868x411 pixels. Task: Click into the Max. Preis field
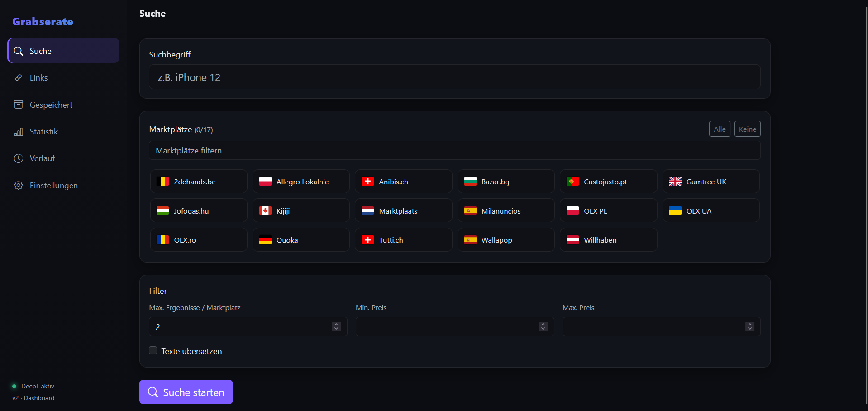coord(661,327)
